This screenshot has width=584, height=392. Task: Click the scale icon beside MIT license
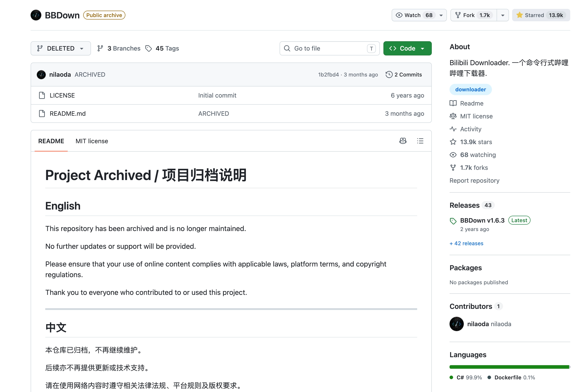453,116
